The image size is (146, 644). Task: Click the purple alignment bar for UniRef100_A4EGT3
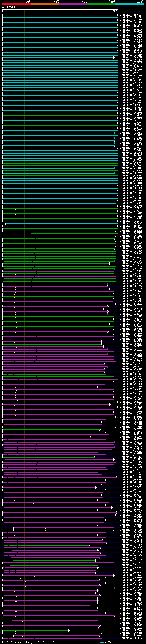coord(55,284)
